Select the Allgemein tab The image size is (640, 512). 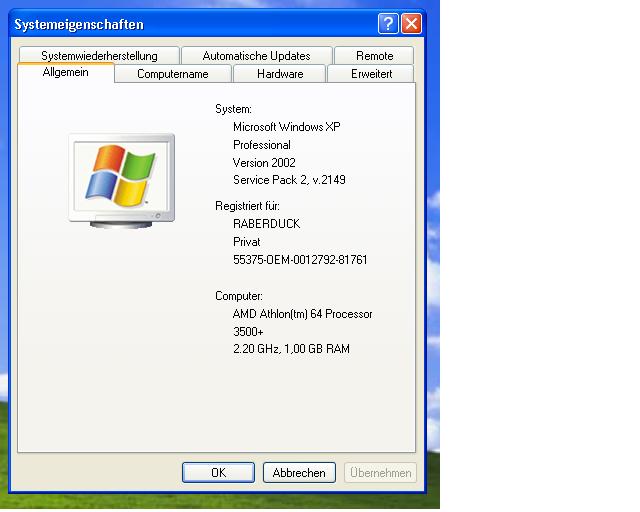pyautogui.click(x=65, y=73)
